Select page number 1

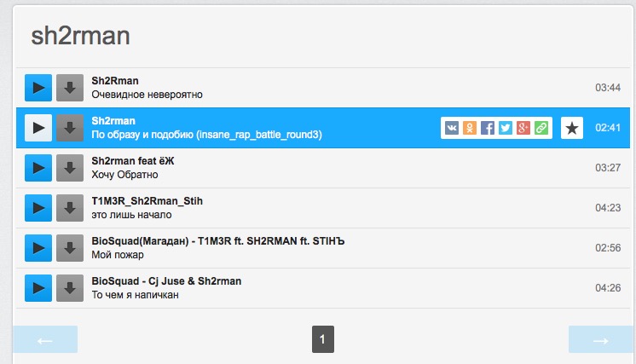323,339
